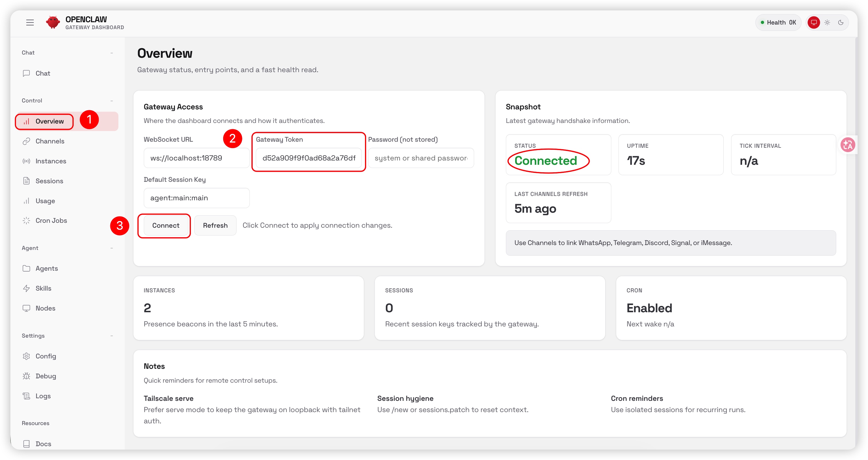Switch to the dark theme

[x=841, y=23]
